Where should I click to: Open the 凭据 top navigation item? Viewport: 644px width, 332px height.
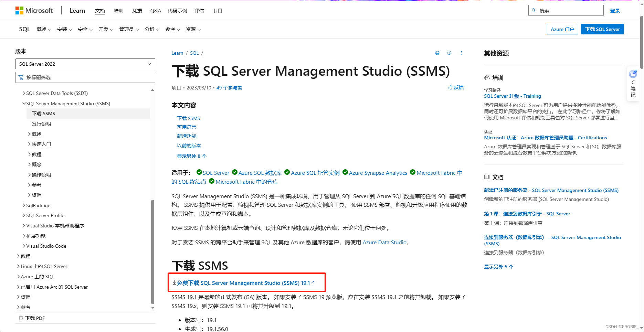click(x=137, y=11)
